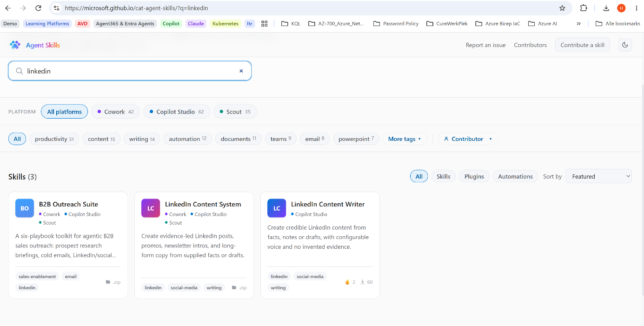The image size is (644, 326).
Task: Filter by Copilot Studio platform
Action: 177,112
